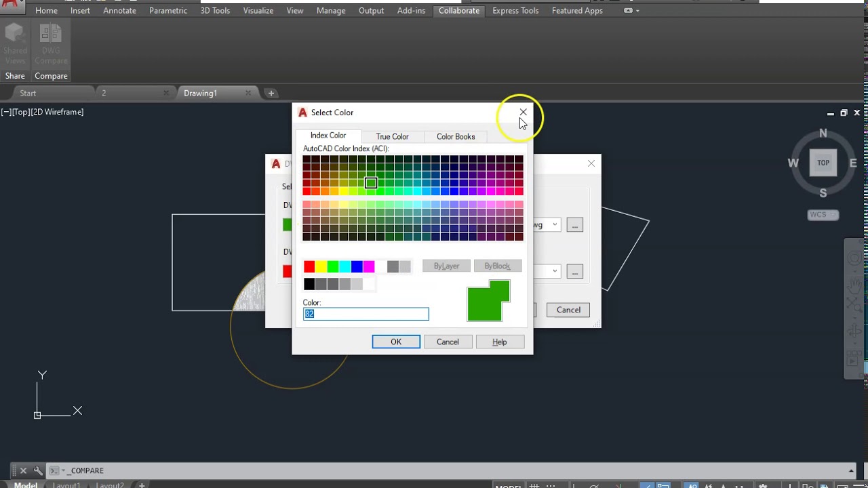The width and height of the screenshot is (868, 488).
Task: Close the tab named 2
Action: coord(166,93)
